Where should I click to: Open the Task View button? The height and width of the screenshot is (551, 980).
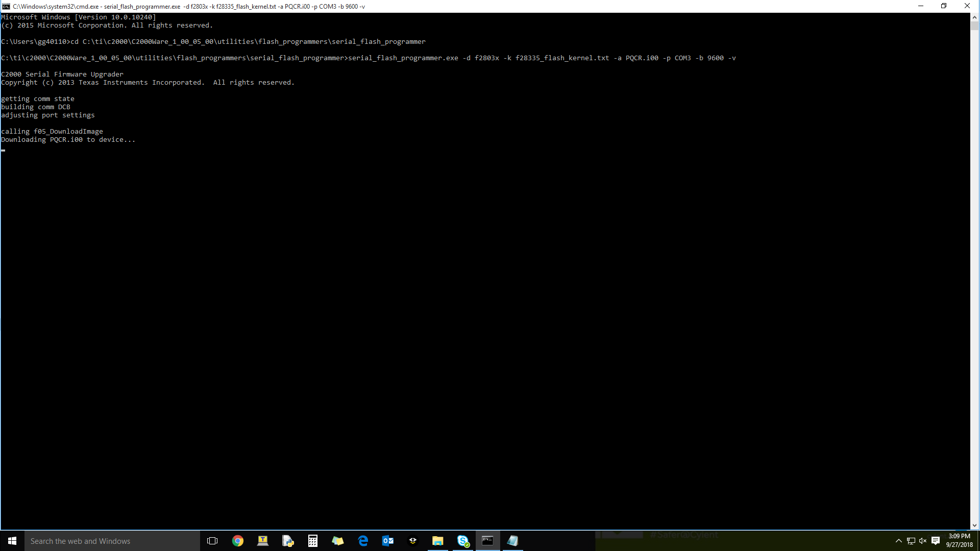tap(212, 541)
